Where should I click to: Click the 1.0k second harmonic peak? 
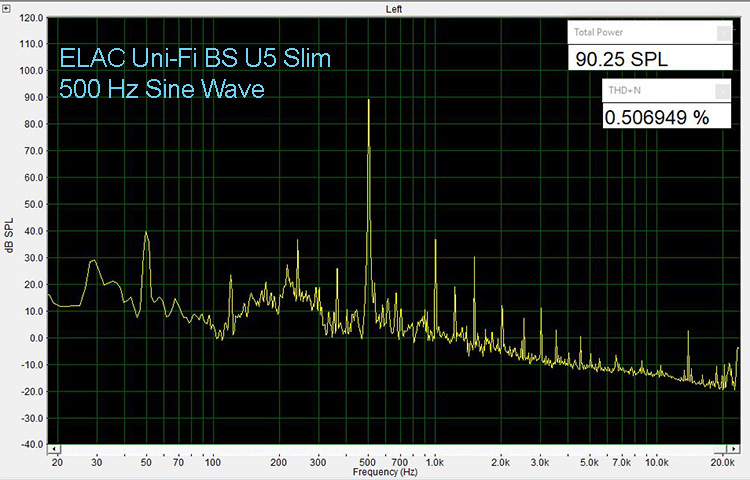[435, 243]
